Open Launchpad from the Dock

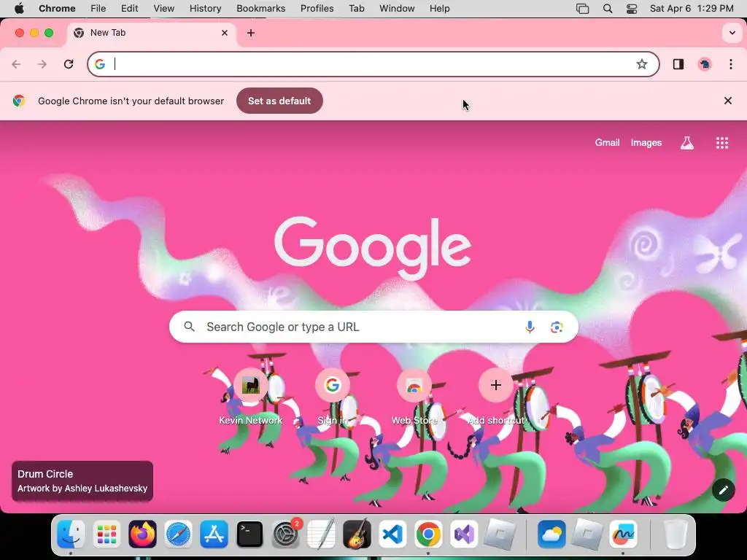click(107, 534)
